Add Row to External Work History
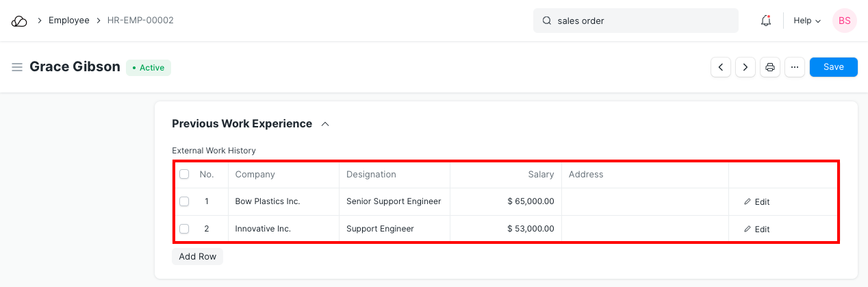Screen dimensions: 868x287 pyautogui.click(x=198, y=257)
